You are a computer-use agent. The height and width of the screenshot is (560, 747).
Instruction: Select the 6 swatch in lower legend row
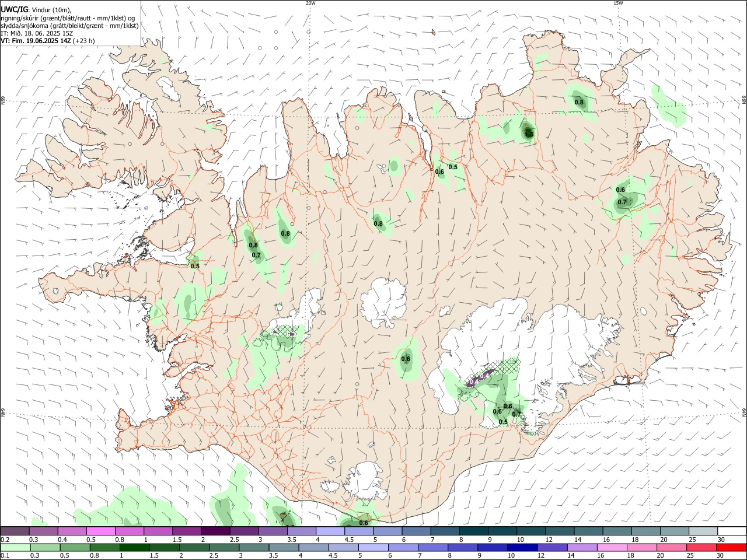pyautogui.click(x=404, y=548)
